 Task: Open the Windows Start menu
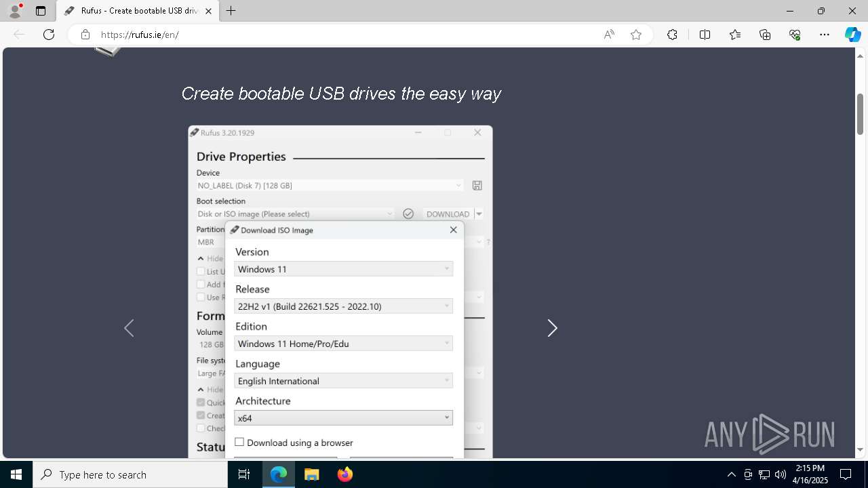click(x=16, y=474)
